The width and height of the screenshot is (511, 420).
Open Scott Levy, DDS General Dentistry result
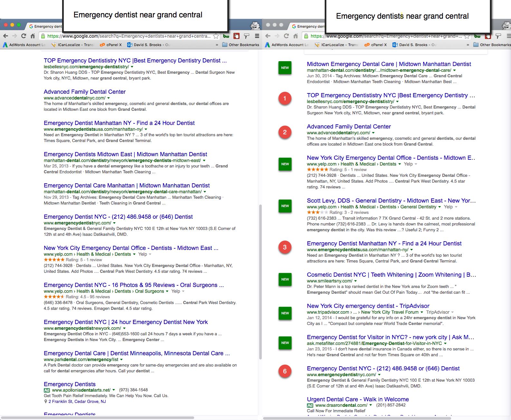(x=391, y=201)
